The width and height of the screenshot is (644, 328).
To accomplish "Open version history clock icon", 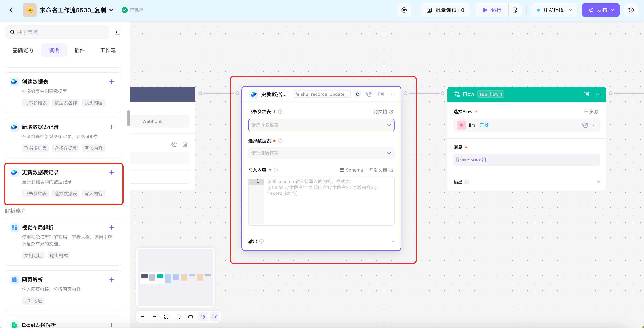I will pos(631,10).
